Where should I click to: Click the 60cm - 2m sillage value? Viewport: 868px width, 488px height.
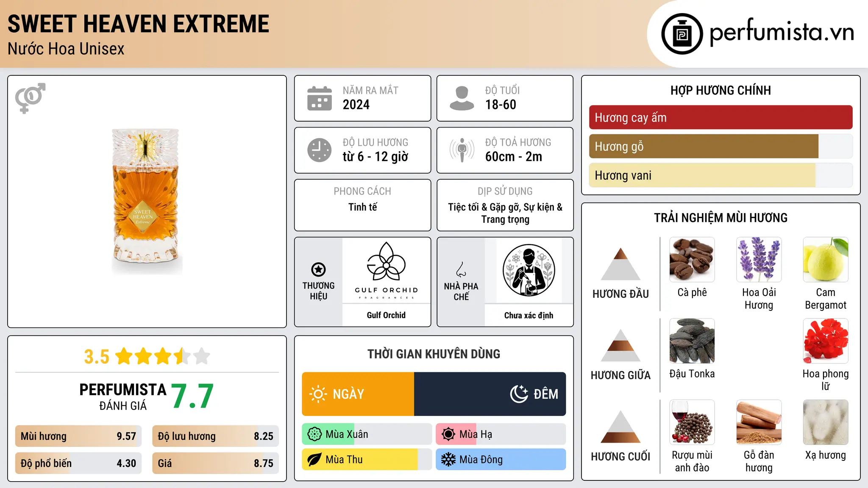514,157
